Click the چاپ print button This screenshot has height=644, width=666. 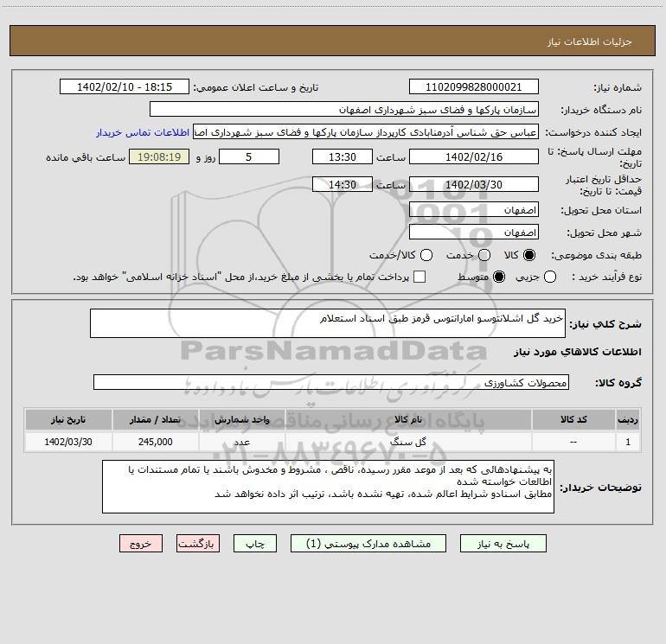pos(255,544)
